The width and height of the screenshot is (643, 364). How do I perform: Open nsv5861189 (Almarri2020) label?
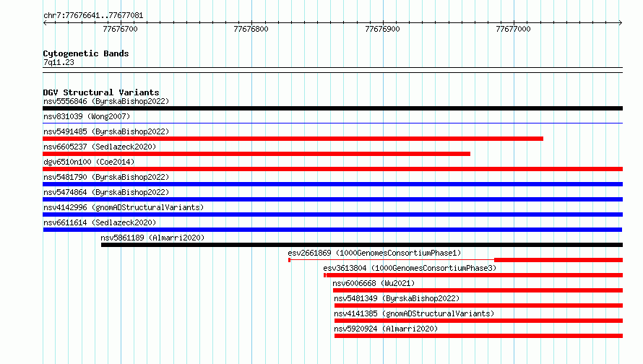click(x=152, y=238)
